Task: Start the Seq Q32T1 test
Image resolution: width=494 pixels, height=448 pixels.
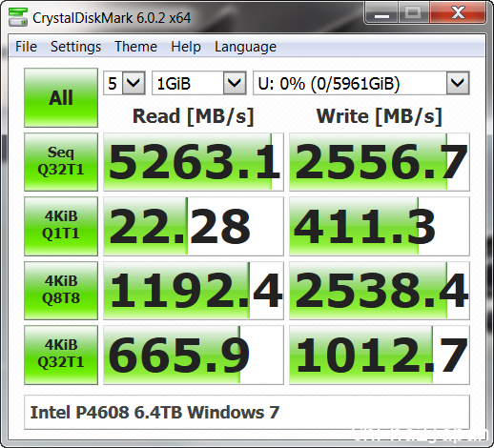Action: pyautogui.click(x=61, y=162)
